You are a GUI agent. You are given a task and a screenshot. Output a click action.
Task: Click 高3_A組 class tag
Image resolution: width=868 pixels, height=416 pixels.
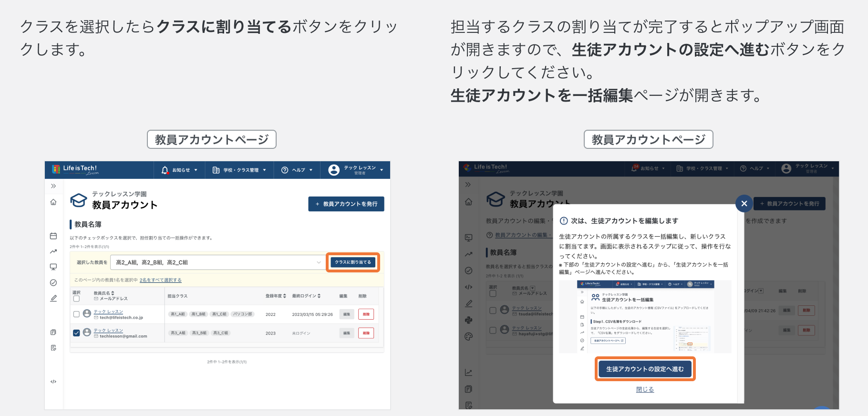pos(178,333)
